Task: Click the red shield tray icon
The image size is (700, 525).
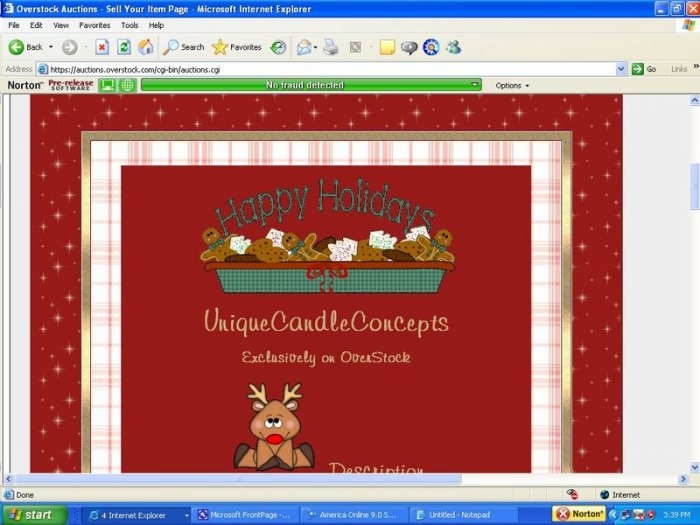Action: coord(651,515)
